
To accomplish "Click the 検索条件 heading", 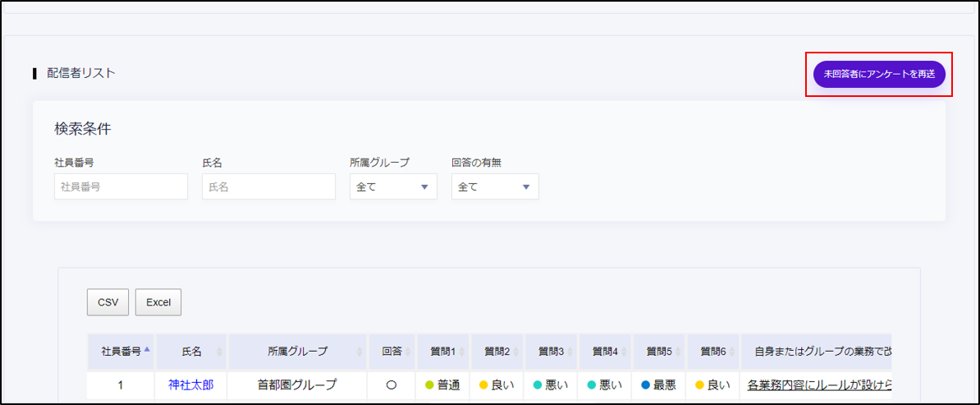I will pos(83,130).
